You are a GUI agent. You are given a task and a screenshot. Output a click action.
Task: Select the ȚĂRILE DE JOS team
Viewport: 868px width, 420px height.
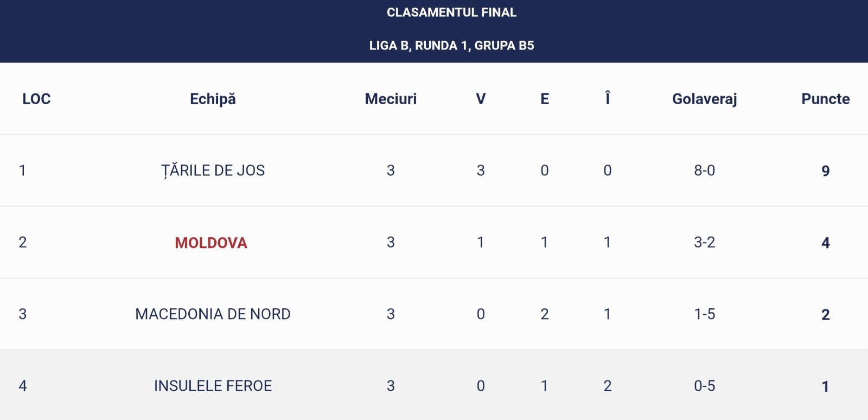tap(213, 170)
